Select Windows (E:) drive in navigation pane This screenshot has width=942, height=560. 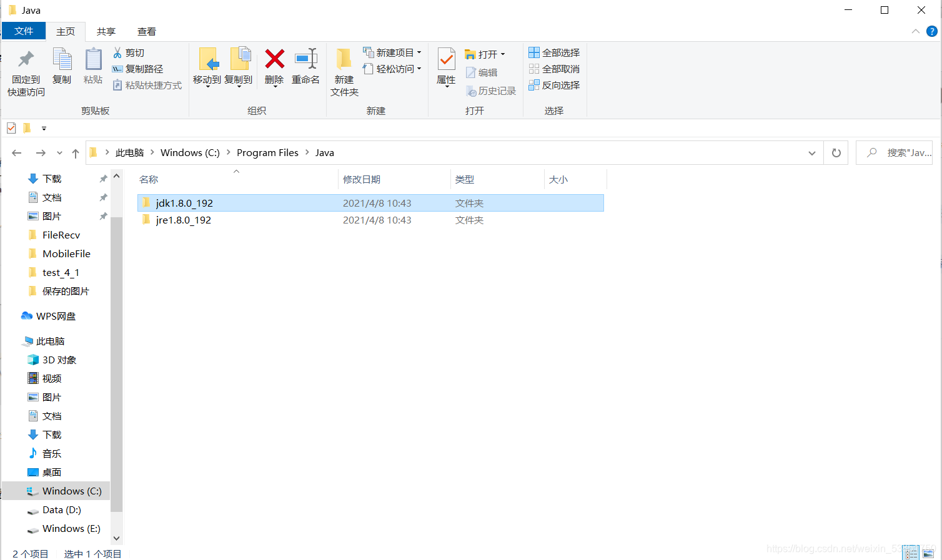[x=71, y=529]
